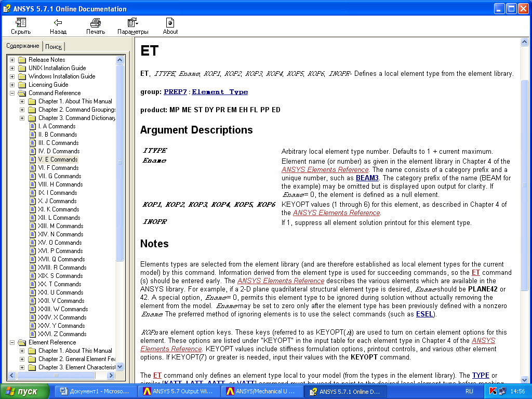
Task: Expand the UNIX Installation Guide node
Action: [12, 68]
